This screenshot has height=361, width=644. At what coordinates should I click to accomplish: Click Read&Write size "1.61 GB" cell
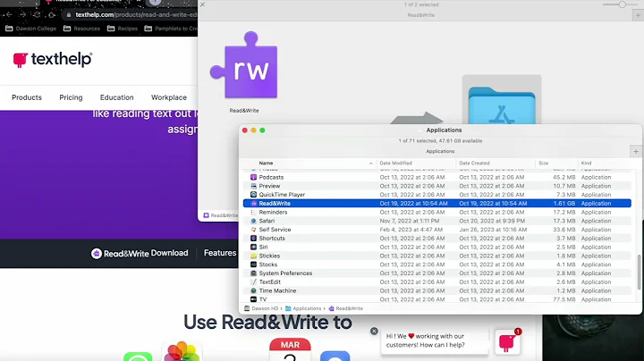click(563, 204)
